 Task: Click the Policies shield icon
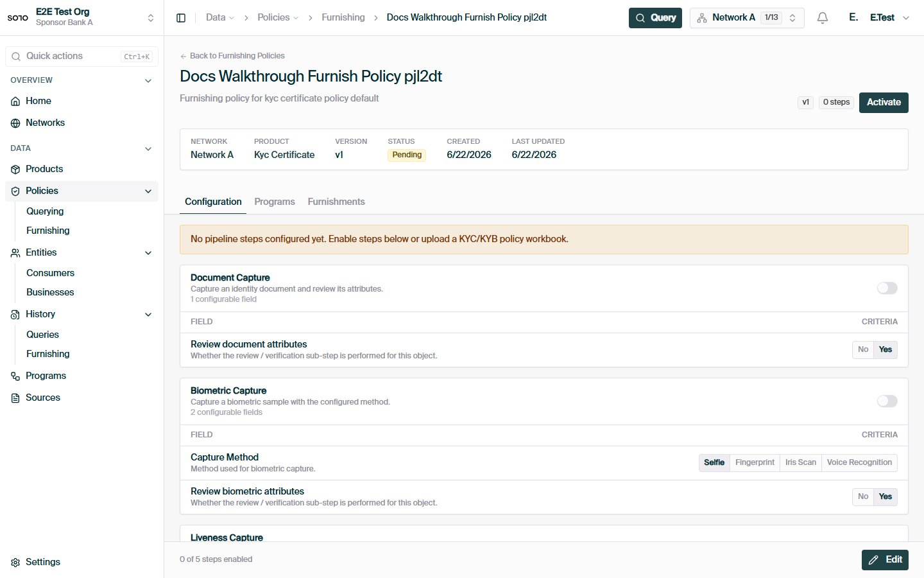[15, 191]
